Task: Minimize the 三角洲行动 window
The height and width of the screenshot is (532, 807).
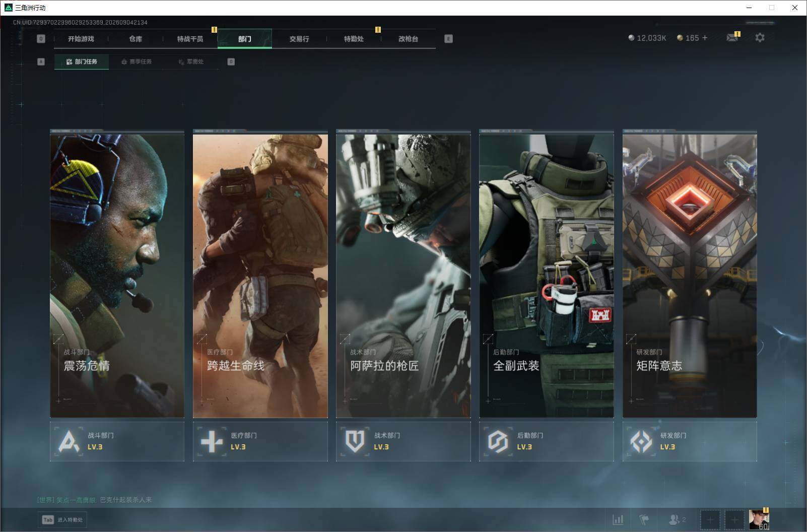Action: 749,8
